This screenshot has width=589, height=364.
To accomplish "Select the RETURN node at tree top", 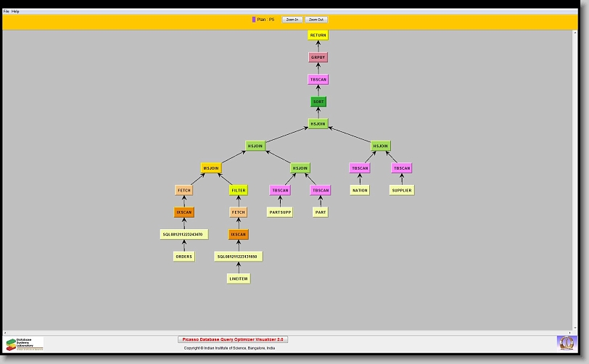I will (318, 36).
